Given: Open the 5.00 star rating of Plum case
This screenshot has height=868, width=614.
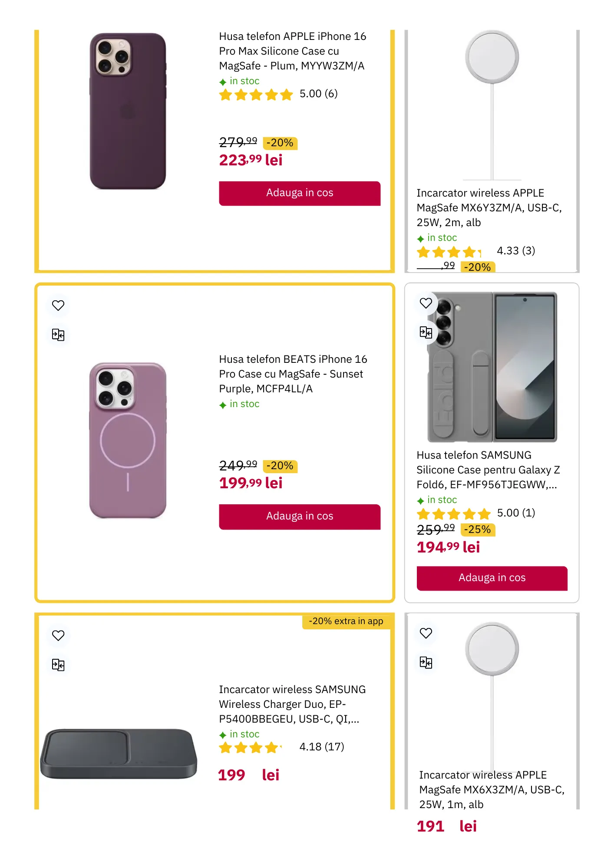Looking at the screenshot, I should pyautogui.click(x=278, y=94).
